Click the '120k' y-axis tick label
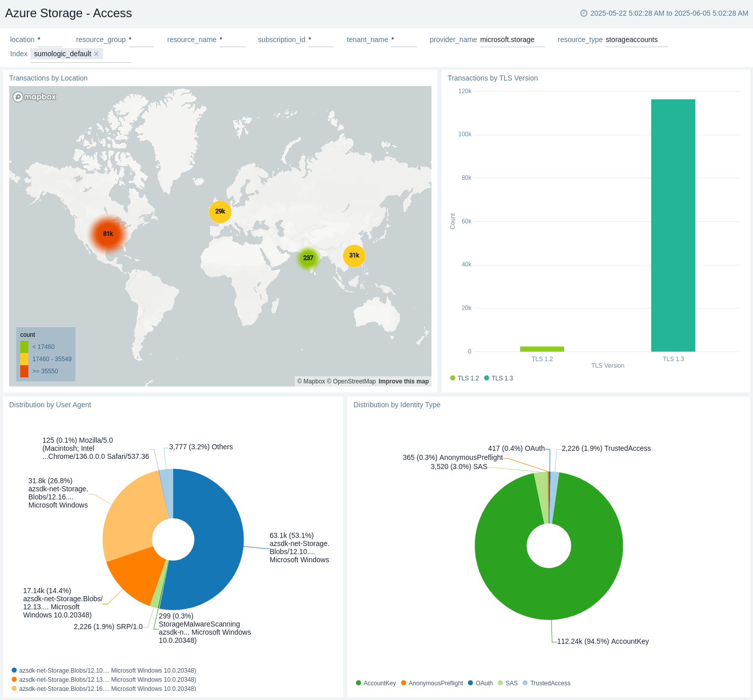The height and width of the screenshot is (700, 753). (465, 91)
